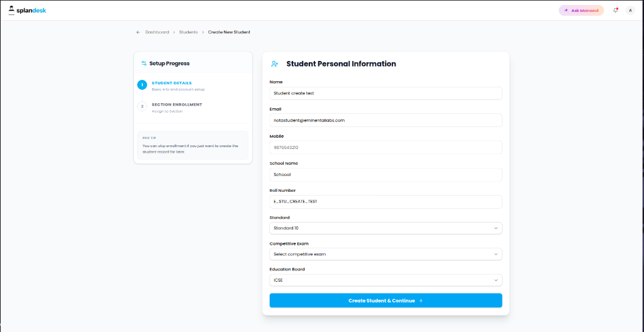Screen dimensions: 644x332
Task: Open the Education Board dropdown
Action: (386, 280)
